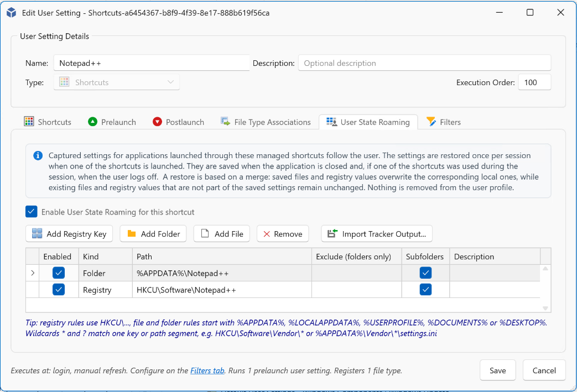Click the Registry kind cell
Image resolution: width=577 pixels, height=392 pixels.
(x=106, y=289)
